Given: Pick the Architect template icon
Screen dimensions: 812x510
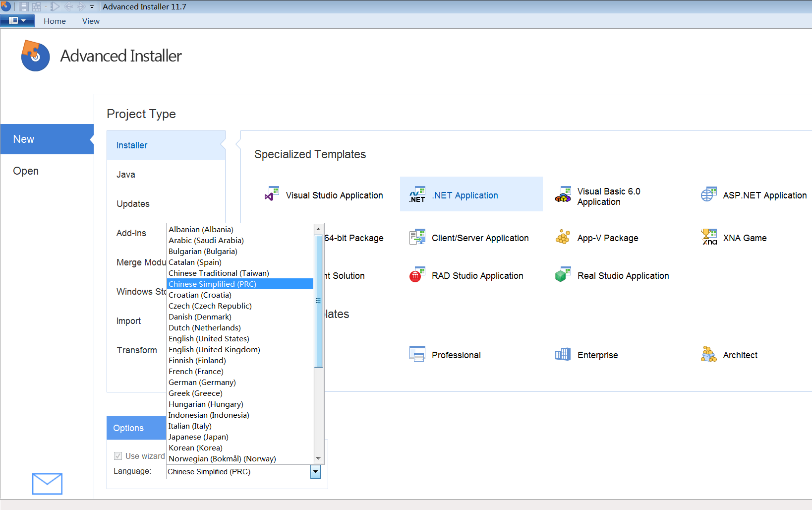Looking at the screenshot, I should click(709, 354).
